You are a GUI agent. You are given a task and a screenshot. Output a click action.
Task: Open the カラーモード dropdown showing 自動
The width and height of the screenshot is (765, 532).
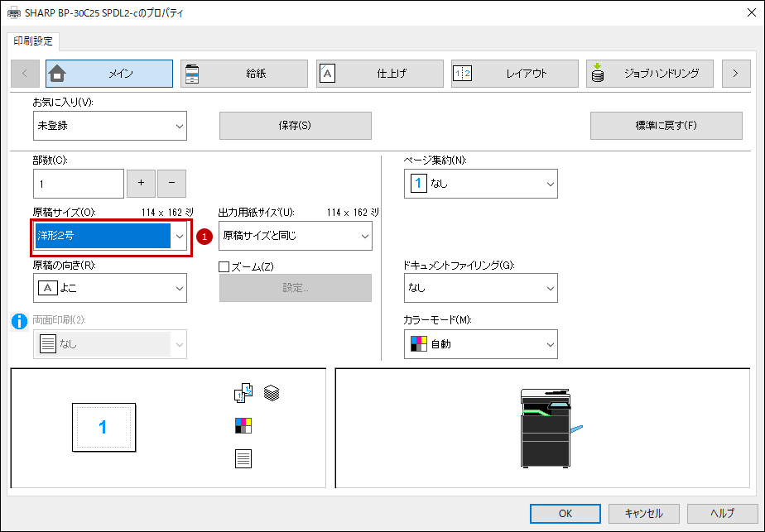point(480,344)
